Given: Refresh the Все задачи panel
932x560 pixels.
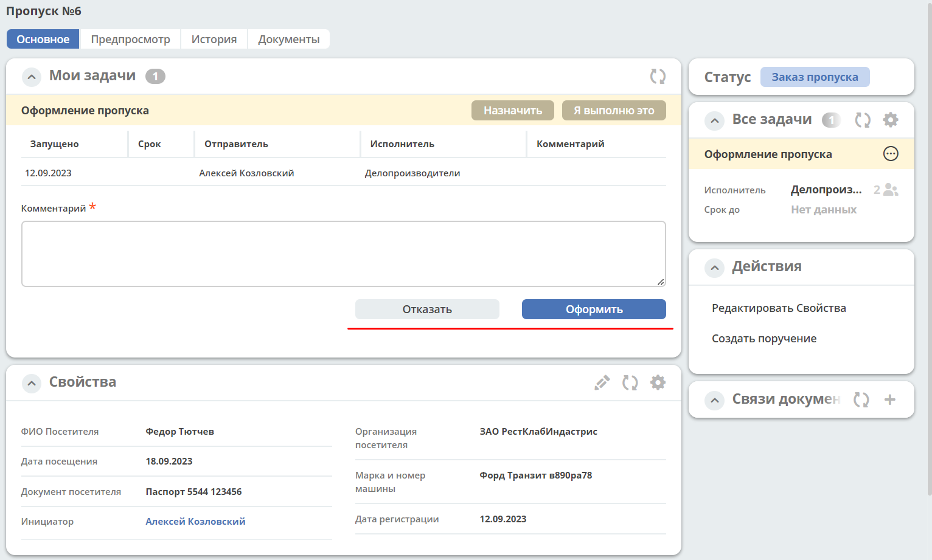Looking at the screenshot, I should point(863,120).
